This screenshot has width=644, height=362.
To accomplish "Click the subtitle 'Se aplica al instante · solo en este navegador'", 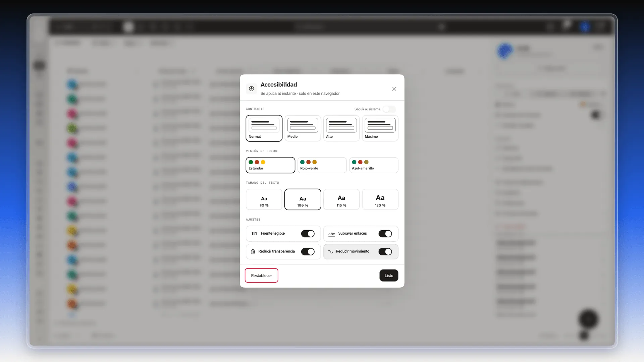I will 300,94.
